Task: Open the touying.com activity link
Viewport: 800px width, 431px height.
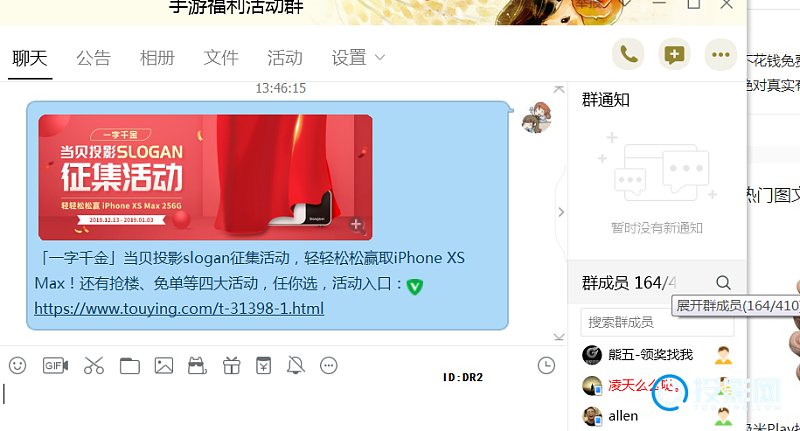Action: (179, 309)
